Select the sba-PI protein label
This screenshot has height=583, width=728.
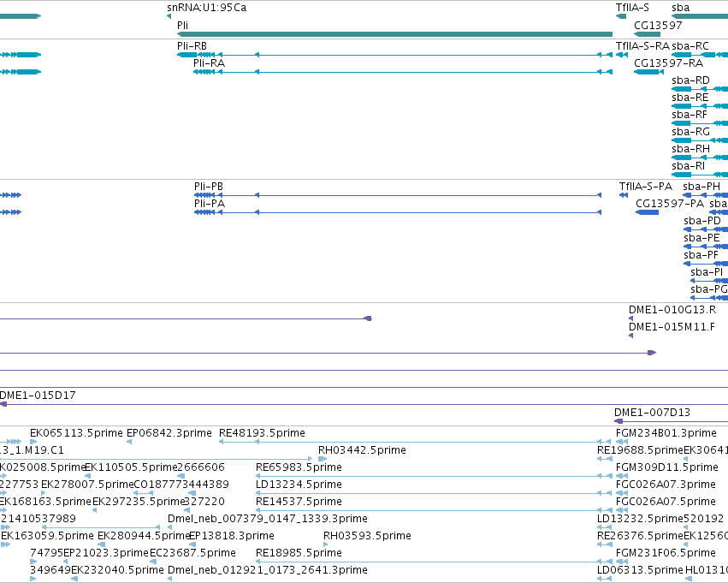[707, 272]
